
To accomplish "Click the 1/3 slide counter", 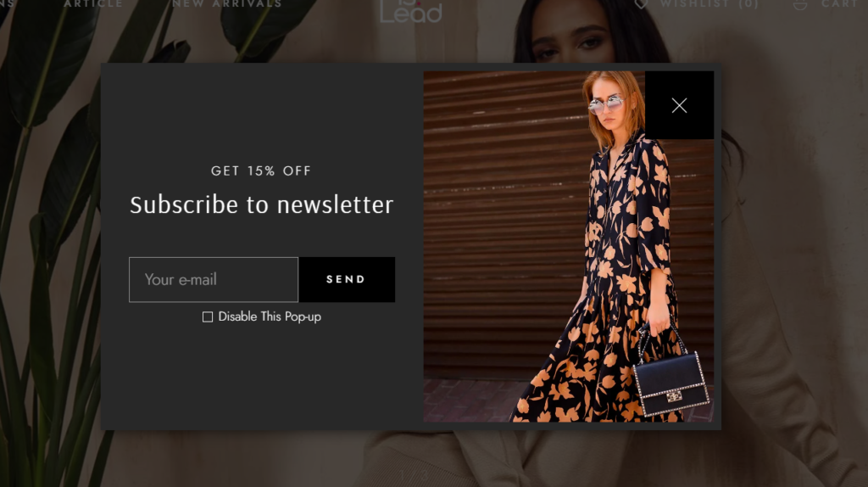I will pyautogui.click(x=414, y=475).
